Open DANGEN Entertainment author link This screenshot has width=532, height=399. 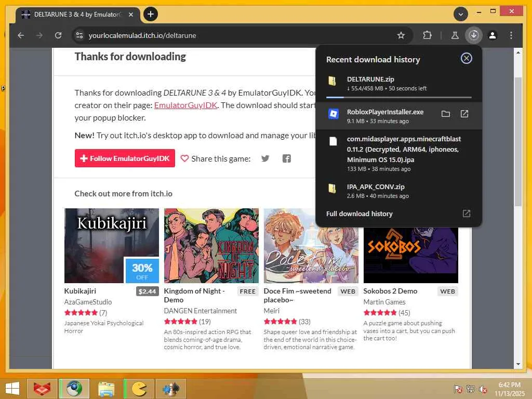200,311
